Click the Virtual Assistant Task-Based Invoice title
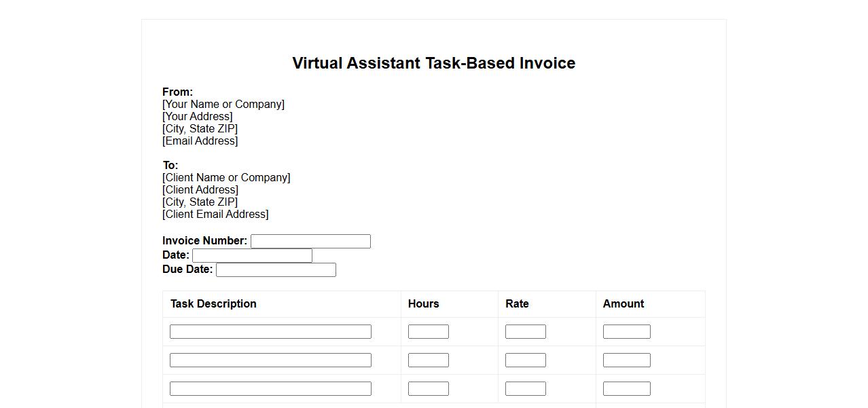This screenshot has height=408, width=868. coord(433,63)
